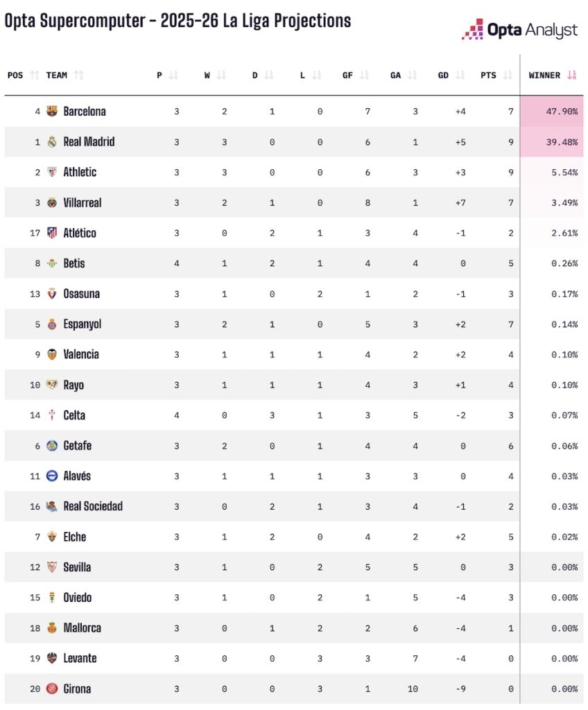Click the Barcelona club crest
588x710 pixels.
(52, 111)
